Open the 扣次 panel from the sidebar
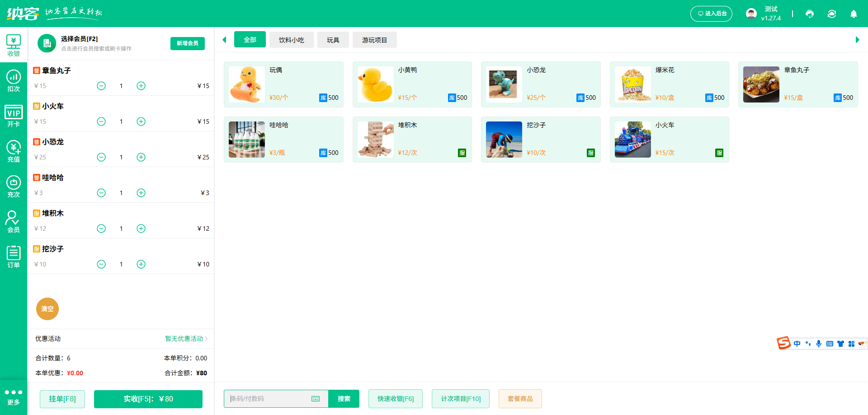The width and height of the screenshot is (868, 415). click(x=14, y=79)
